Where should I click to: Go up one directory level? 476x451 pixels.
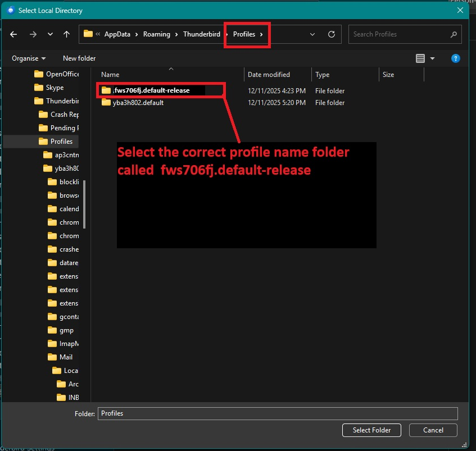[66, 34]
